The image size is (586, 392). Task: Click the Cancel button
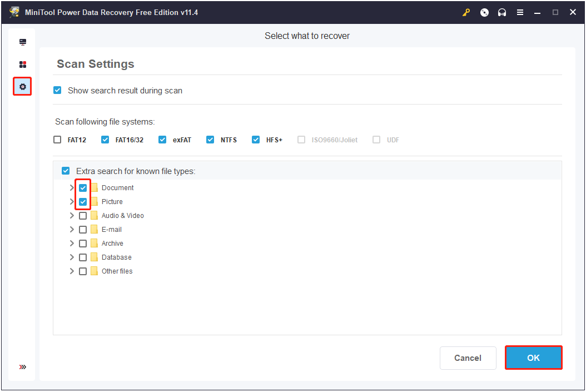(x=468, y=358)
